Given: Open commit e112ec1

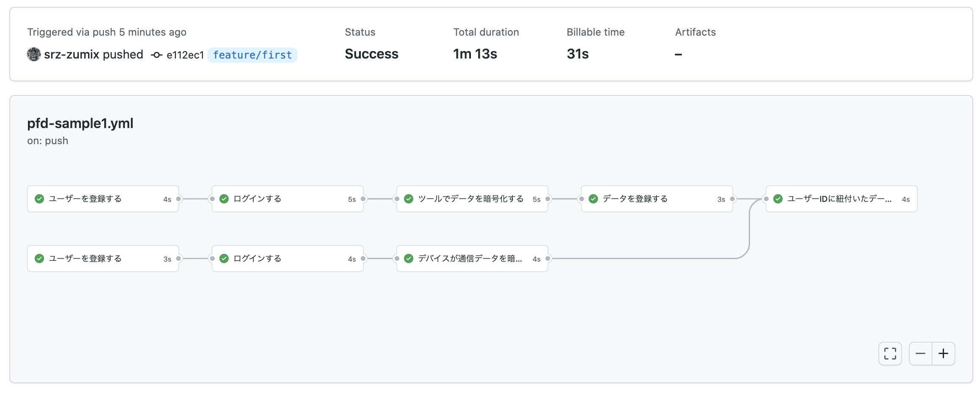Looking at the screenshot, I should pos(185,55).
